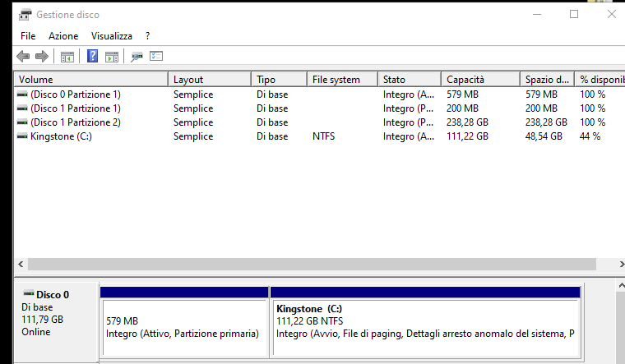Click the lower pane scroll up arrow
Viewport: 625px width, 364px height.
tap(621, 286)
